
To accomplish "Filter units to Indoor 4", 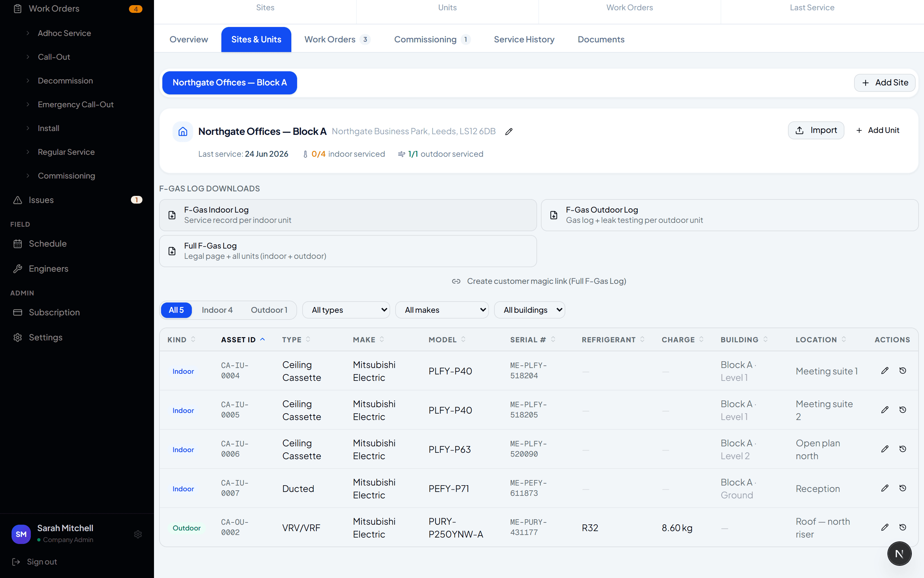I will (x=217, y=310).
